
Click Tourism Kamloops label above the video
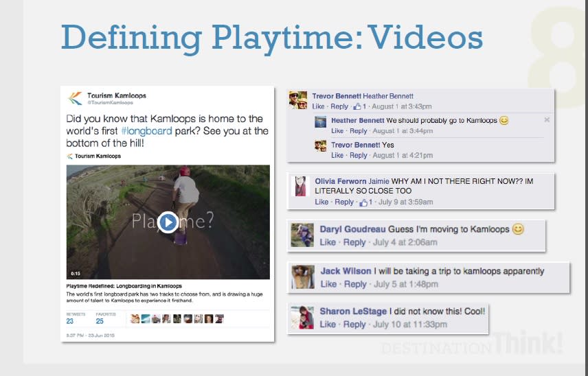pos(98,156)
